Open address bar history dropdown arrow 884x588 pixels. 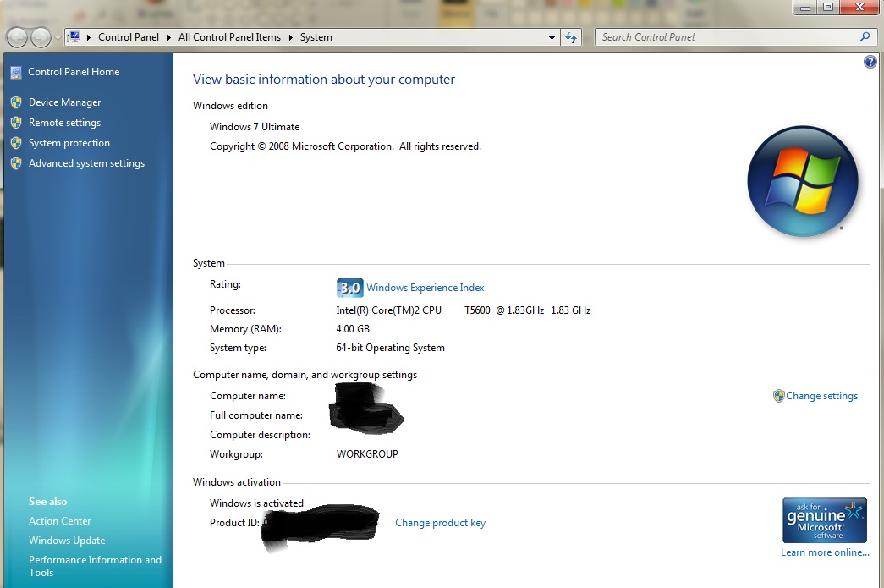[x=552, y=38]
